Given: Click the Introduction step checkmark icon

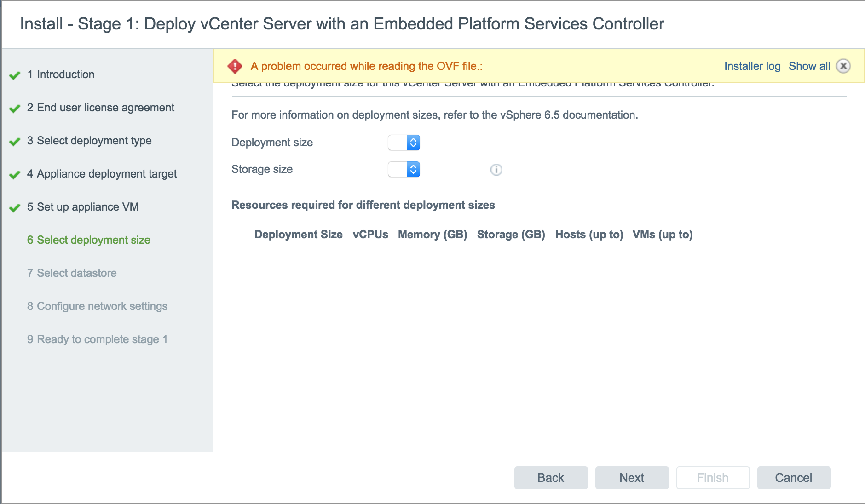Looking at the screenshot, I should point(15,75).
